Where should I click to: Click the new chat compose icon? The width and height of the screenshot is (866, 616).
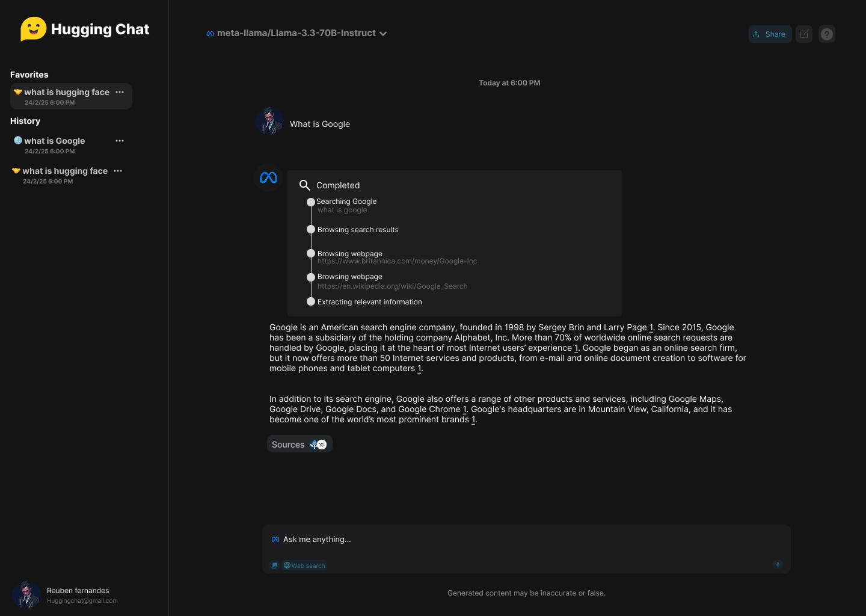click(x=804, y=34)
